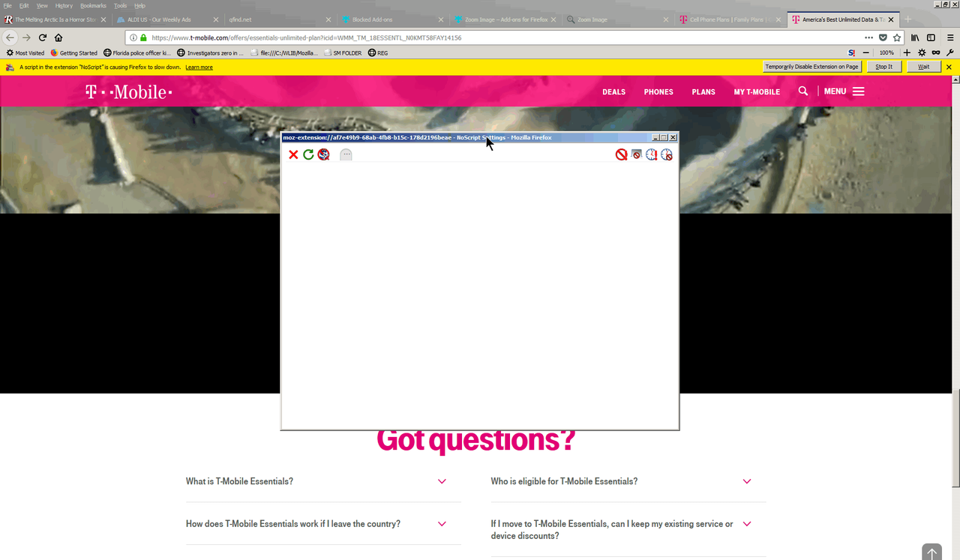
Task: Click the 'Stop It' button
Action: pos(884,67)
